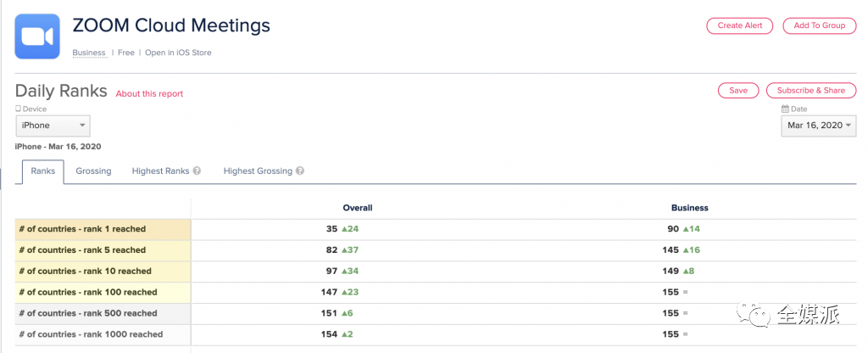Click the device icon above iPhone dropdown
Image resolution: width=868 pixels, height=353 pixels.
click(19, 109)
